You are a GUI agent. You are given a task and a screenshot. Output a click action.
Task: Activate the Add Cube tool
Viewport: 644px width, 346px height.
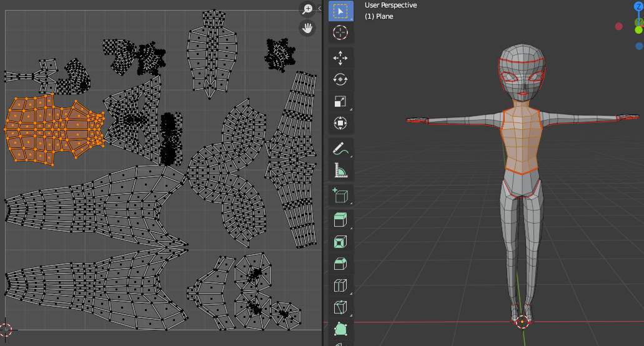coord(340,195)
